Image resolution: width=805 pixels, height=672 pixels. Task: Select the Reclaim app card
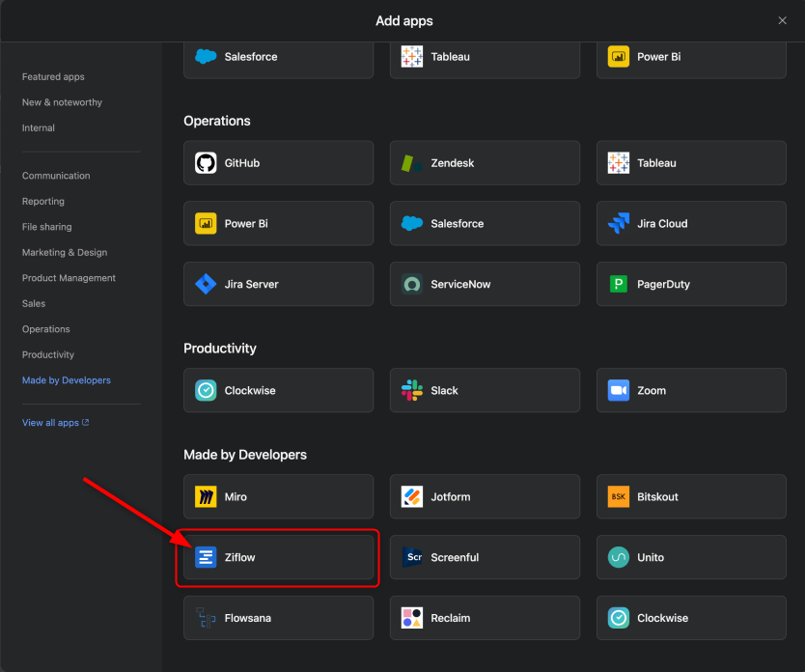[x=485, y=618]
